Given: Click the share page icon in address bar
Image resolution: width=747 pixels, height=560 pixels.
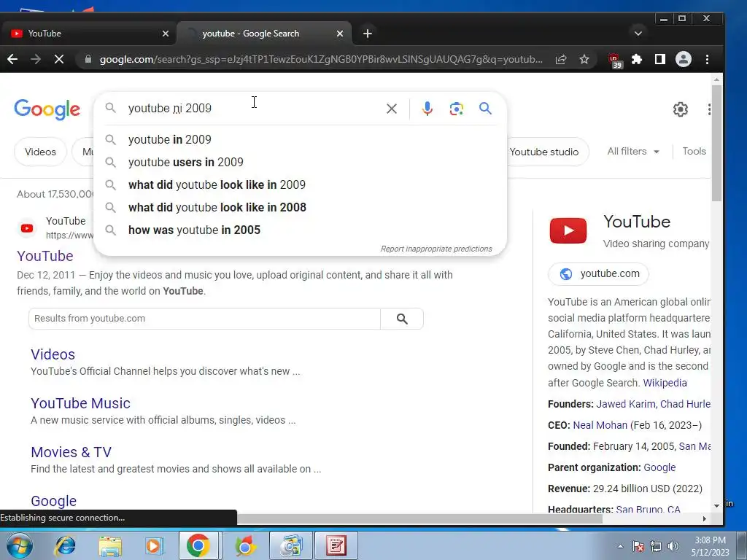Looking at the screenshot, I should point(561,59).
